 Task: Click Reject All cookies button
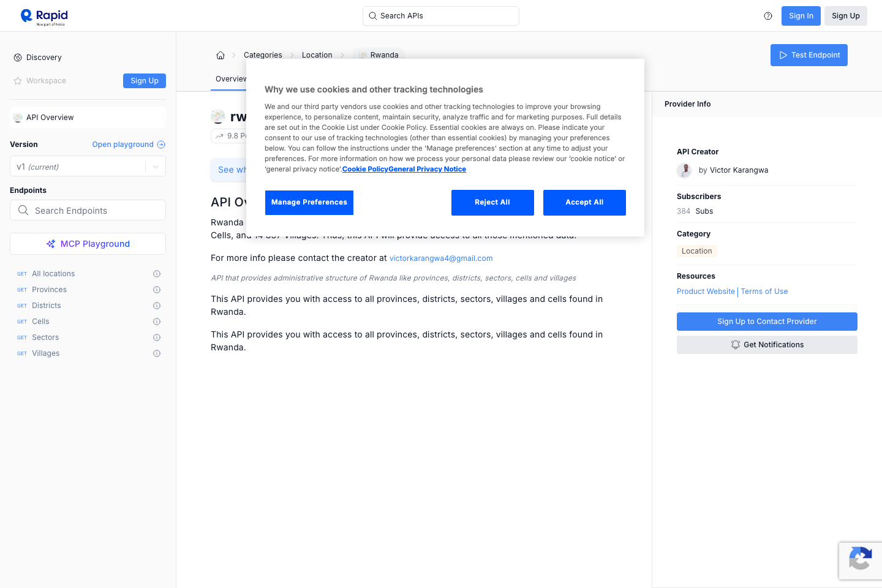click(x=492, y=203)
